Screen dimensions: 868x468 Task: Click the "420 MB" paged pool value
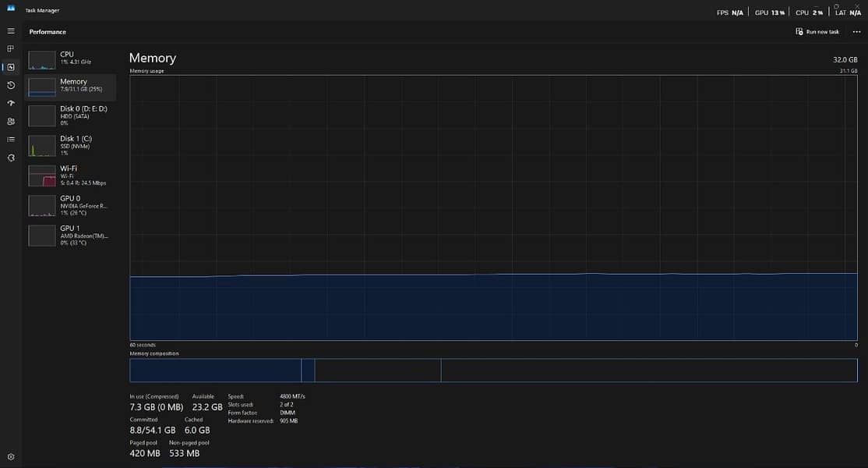click(145, 454)
